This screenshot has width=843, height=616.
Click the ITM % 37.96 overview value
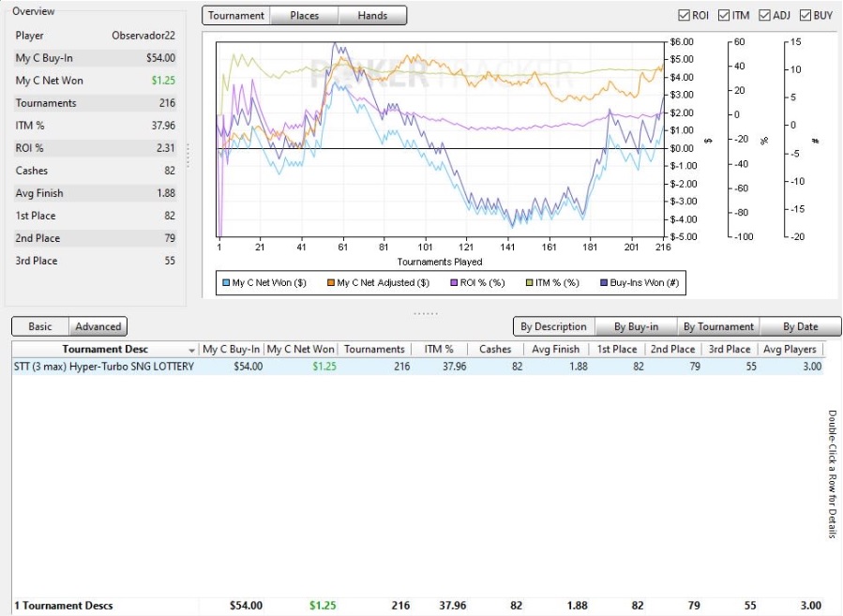pyautogui.click(x=163, y=126)
